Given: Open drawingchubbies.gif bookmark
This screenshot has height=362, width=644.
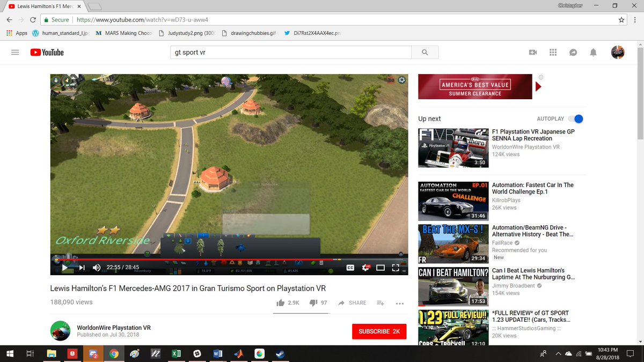Looking at the screenshot, I should [249, 33].
